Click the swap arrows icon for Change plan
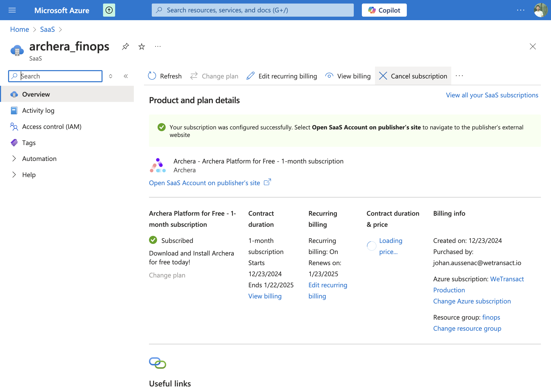 194,76
